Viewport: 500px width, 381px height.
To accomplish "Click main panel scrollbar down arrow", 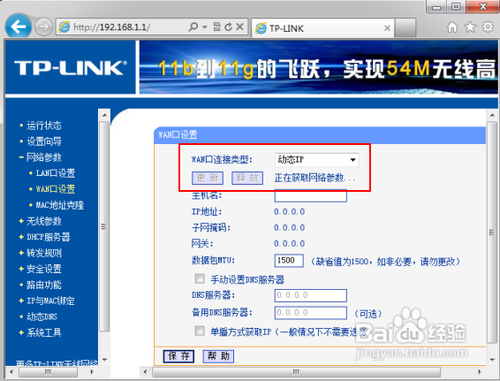I will click(x=492, y=360).
